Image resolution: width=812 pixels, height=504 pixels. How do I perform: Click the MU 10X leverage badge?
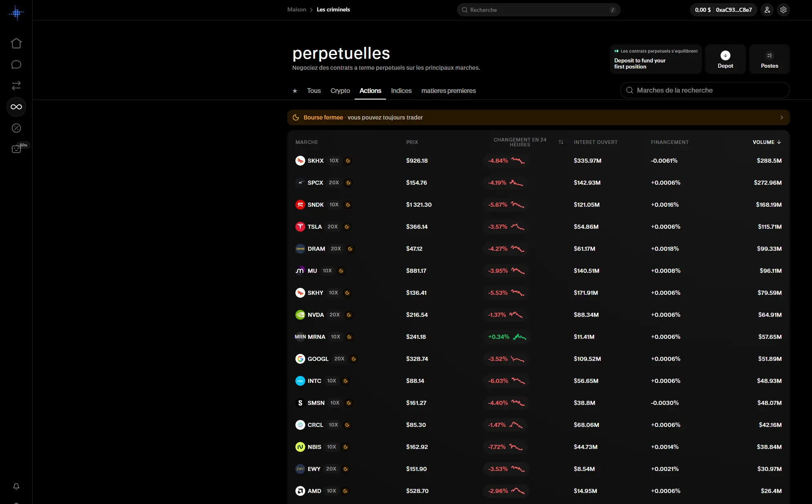coord(327,271)
